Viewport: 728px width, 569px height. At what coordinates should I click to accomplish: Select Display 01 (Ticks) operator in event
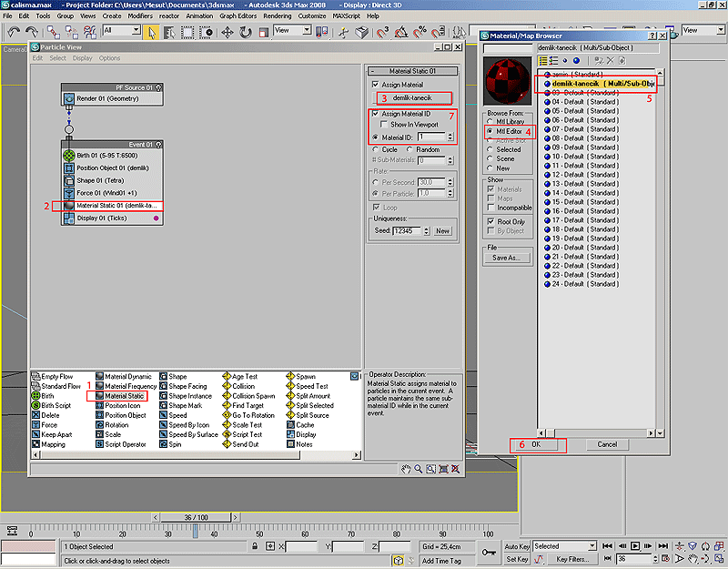[100, 218]
